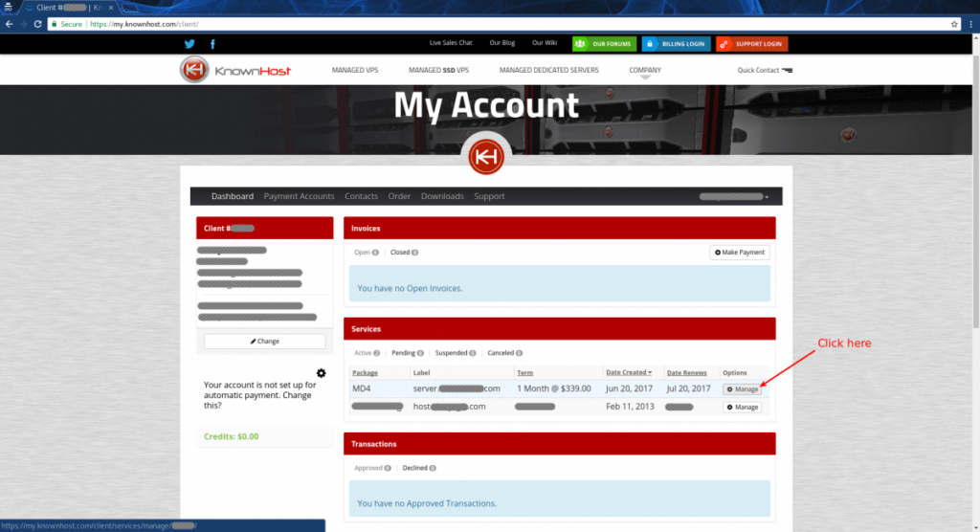Bookmark page with the star icon
This screenshot has width=980, height=532.
point(954,24)
